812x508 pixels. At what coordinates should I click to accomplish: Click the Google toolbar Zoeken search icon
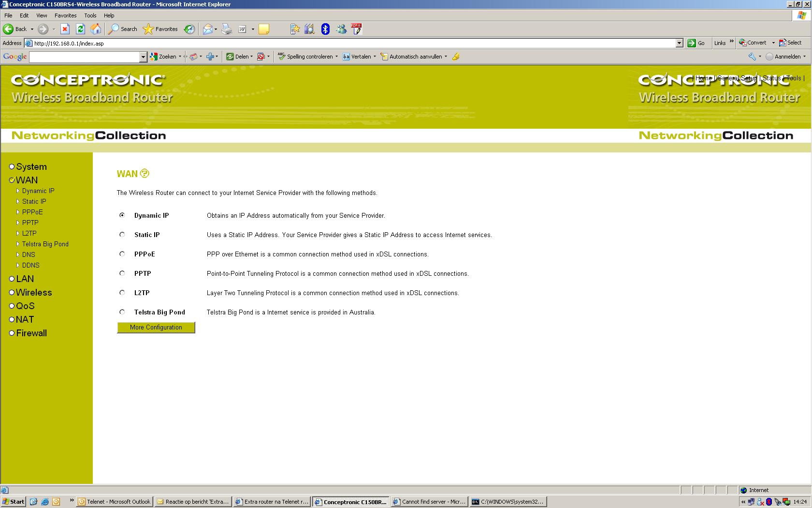click(x=154, y=57)
